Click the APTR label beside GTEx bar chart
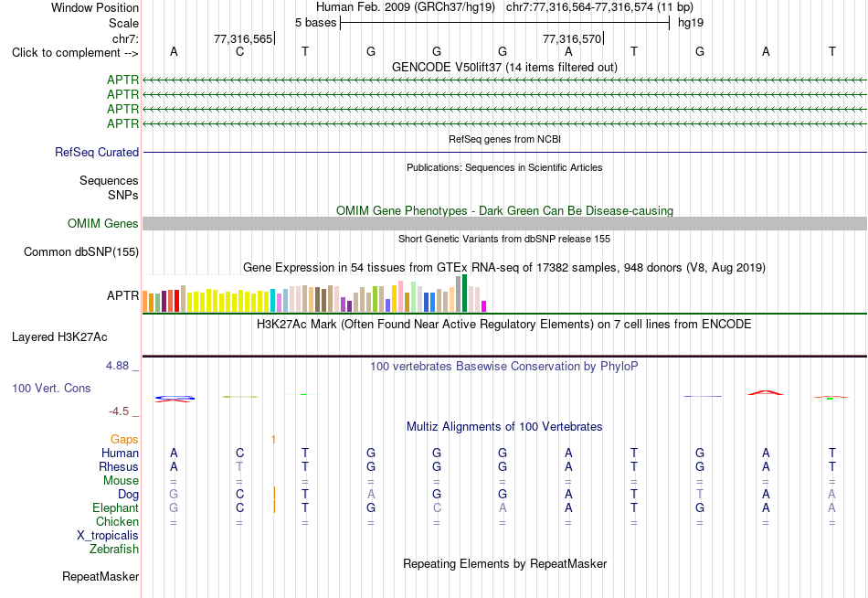868x598 pixels. pyautogui.click(x=123, y=295)
